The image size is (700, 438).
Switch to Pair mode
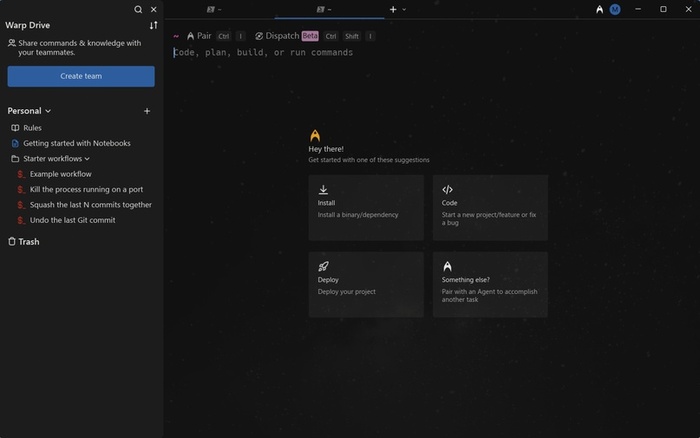[x=199, y=36]
